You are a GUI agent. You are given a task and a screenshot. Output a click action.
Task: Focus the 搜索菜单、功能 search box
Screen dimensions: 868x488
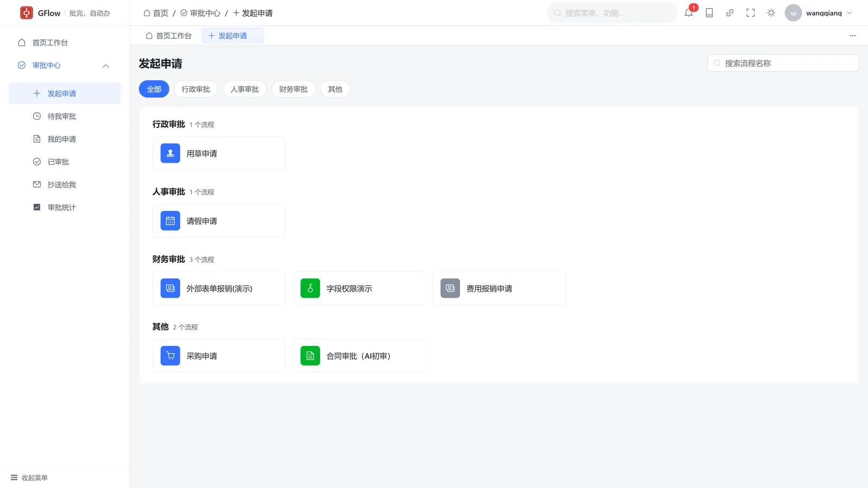coord(612,13)
